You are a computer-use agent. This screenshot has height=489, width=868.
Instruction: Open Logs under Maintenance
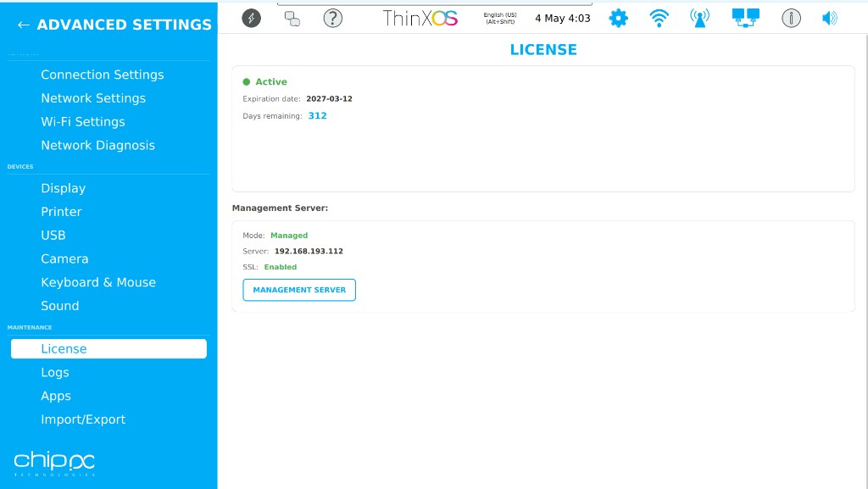point(55,372)
